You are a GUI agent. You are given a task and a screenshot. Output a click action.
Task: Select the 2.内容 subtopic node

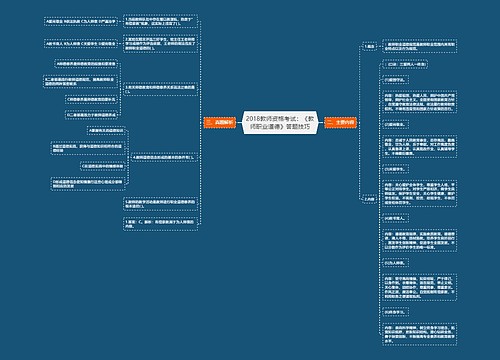point(369,199)
